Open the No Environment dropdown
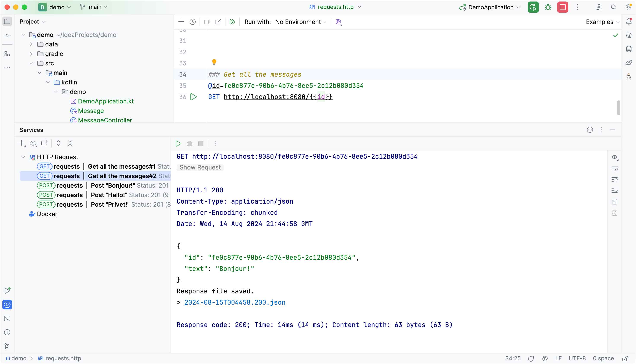Viewport: 636px width, 364px height. point(301,22)
